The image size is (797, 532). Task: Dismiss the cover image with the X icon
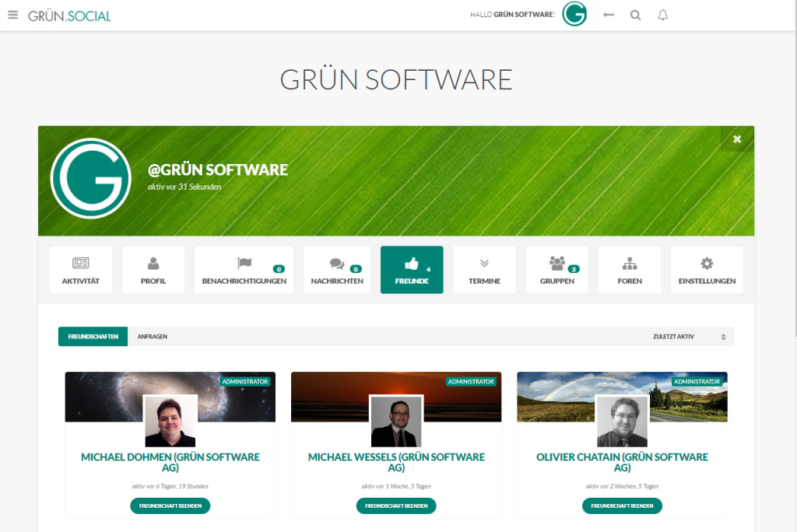click(x=737, y=138)
